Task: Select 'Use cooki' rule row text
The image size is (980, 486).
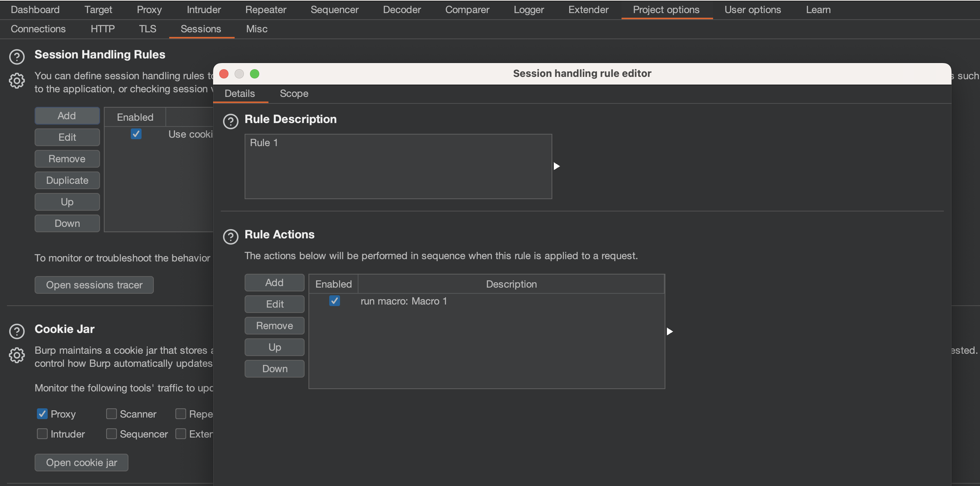Action: pyautogui.click(x=190, y=134)
